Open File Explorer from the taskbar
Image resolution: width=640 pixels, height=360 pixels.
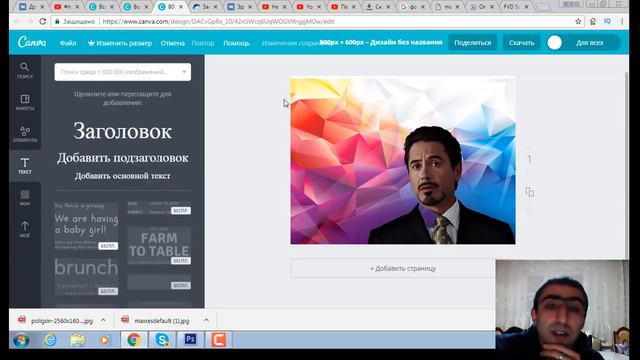point(78,340)
